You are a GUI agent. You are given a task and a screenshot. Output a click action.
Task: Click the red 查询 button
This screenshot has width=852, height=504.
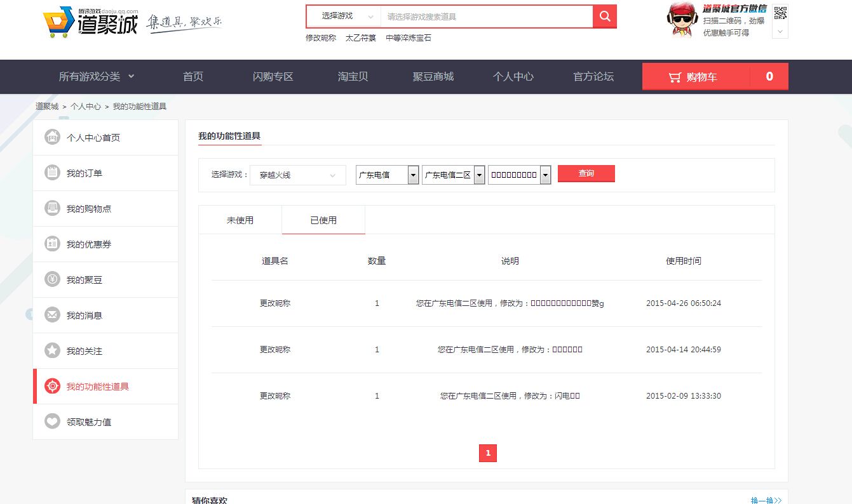586,174
